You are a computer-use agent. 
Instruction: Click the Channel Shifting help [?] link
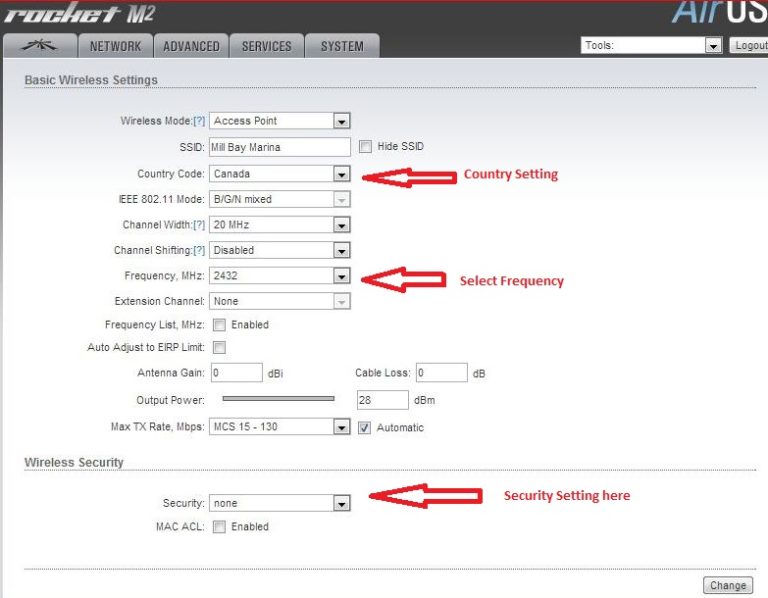click(x=199, y=251)
